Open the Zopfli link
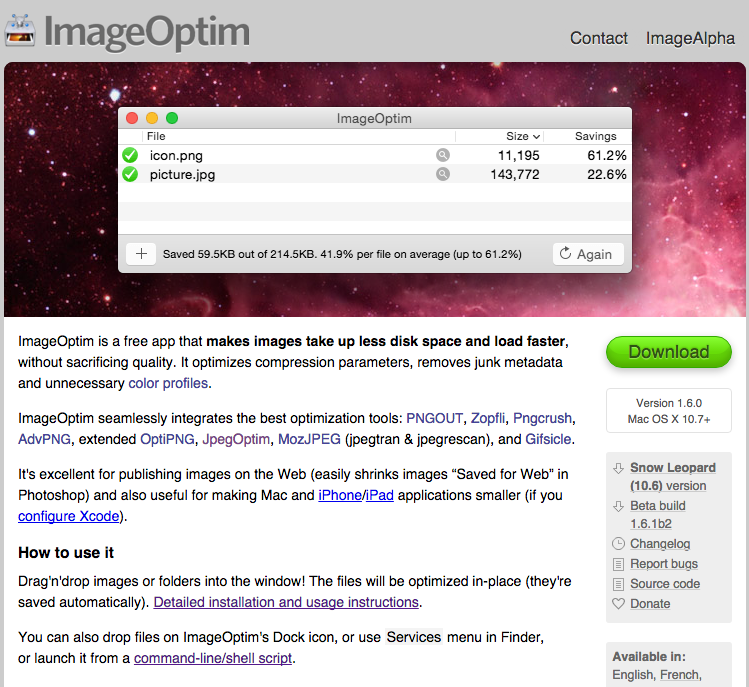The width and height of the screenshot is (749, 687). point(488,418)
